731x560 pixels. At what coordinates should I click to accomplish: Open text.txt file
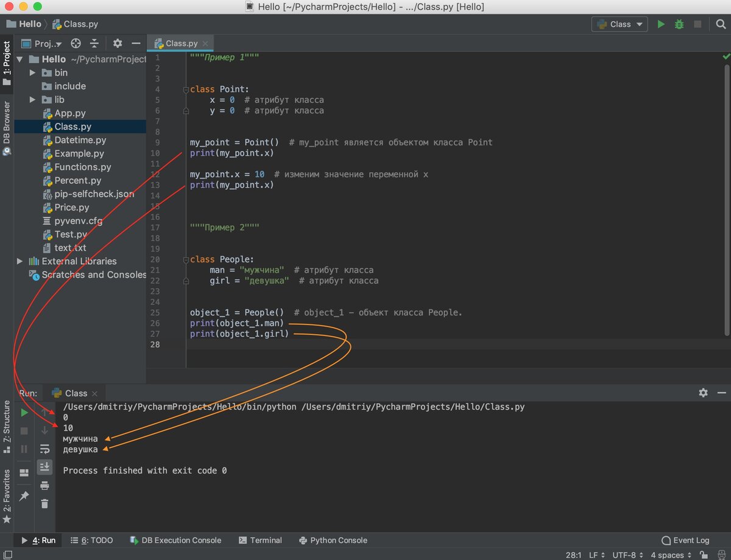[x=70, y=247]
